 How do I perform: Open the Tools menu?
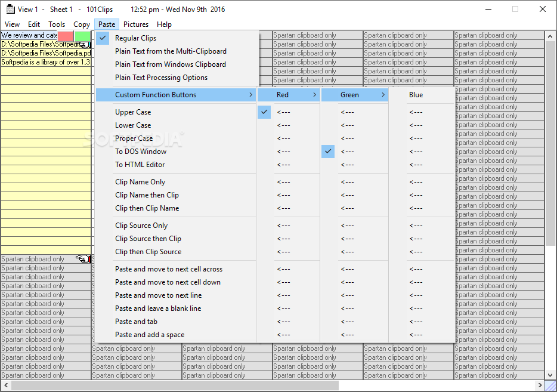point(57,24)
